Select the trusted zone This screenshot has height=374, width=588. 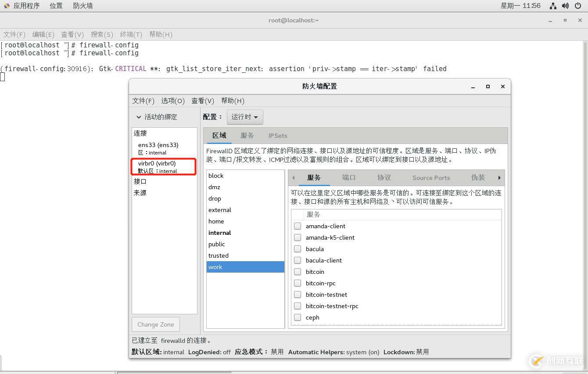click(245, 255)
